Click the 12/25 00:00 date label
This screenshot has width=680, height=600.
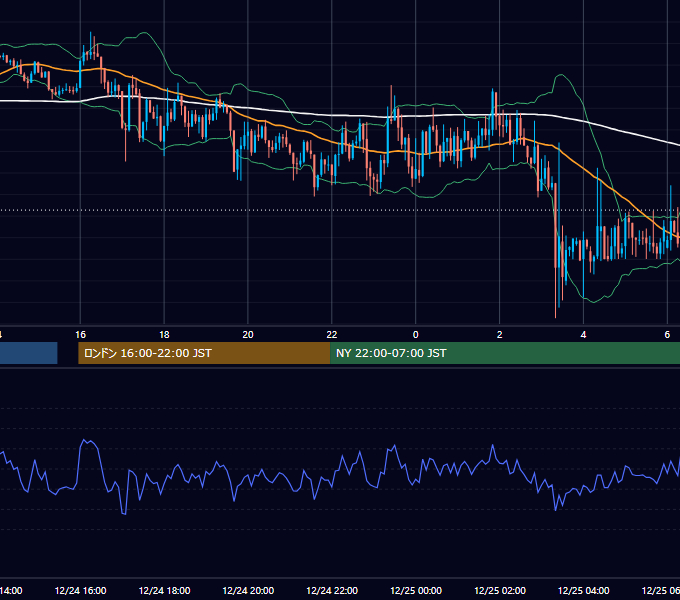[416, 590]
